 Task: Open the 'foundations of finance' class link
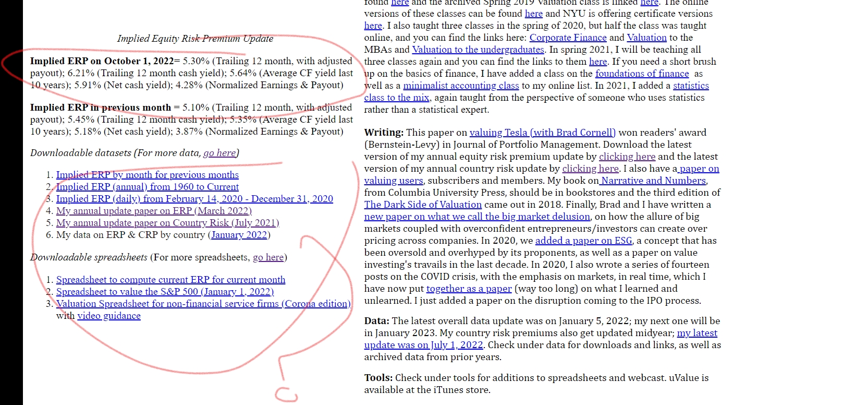point(642,74)
